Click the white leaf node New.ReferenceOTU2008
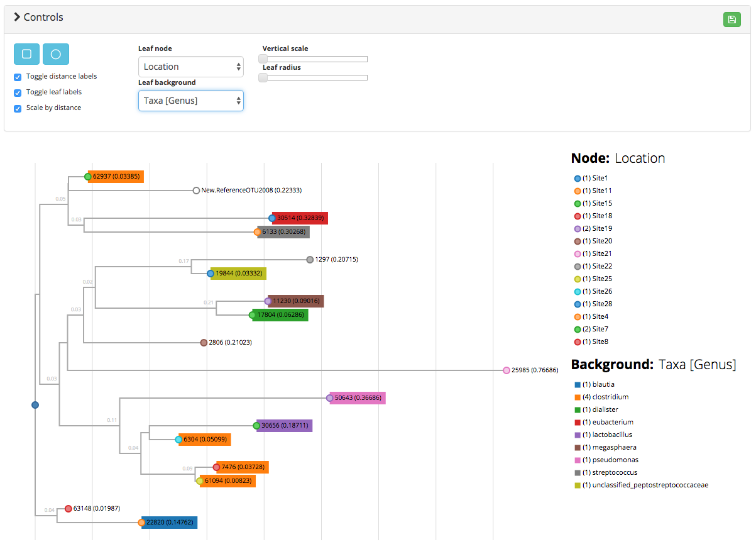 pos(196,190)
